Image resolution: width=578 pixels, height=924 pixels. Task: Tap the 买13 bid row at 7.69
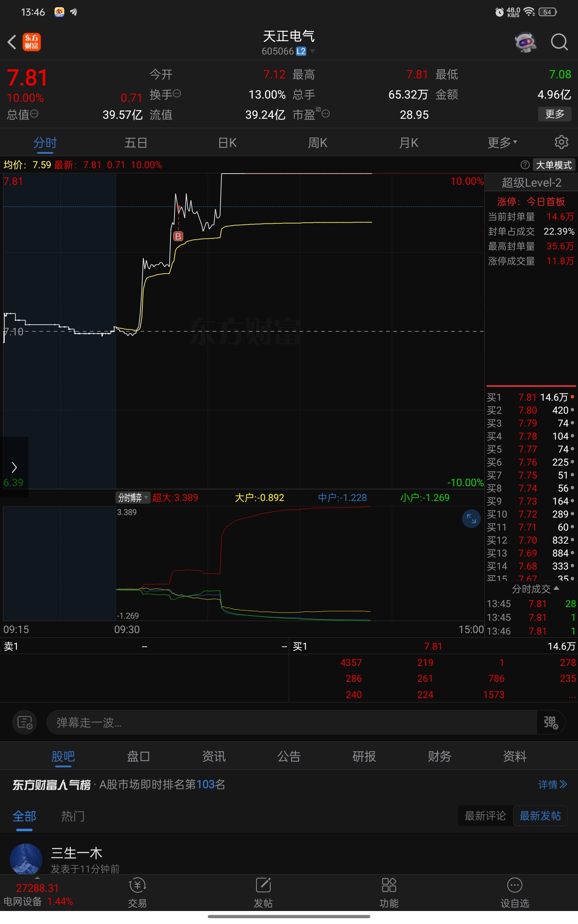531,553
